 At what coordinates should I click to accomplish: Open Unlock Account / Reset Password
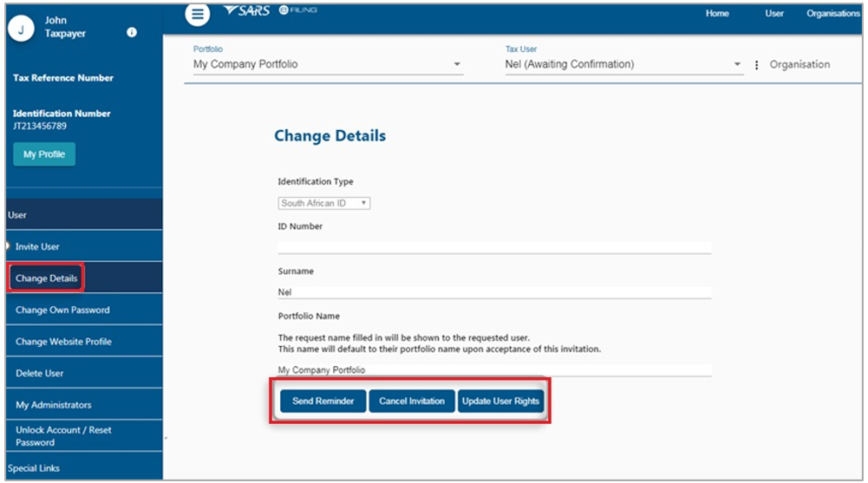(84, 436)
